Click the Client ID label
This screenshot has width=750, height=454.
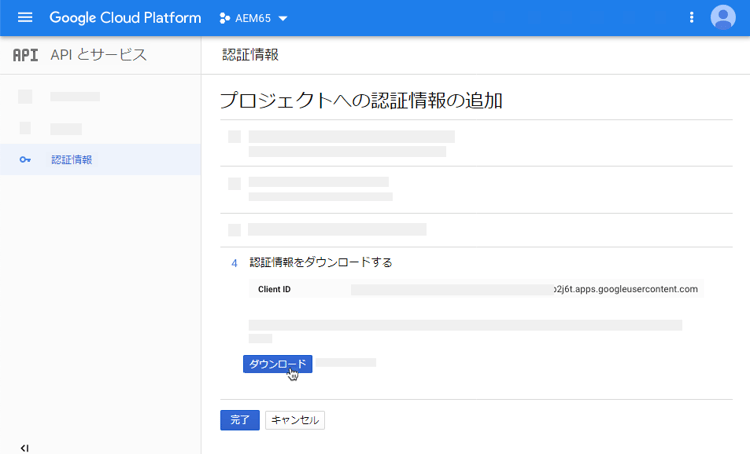(x=274, y=289)
